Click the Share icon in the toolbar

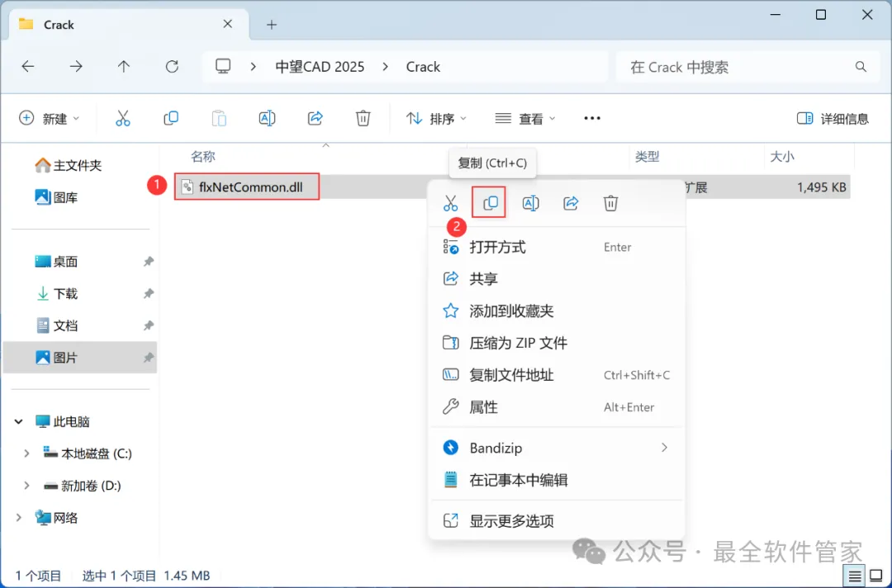pyautogui.click(x=316, y=118)
